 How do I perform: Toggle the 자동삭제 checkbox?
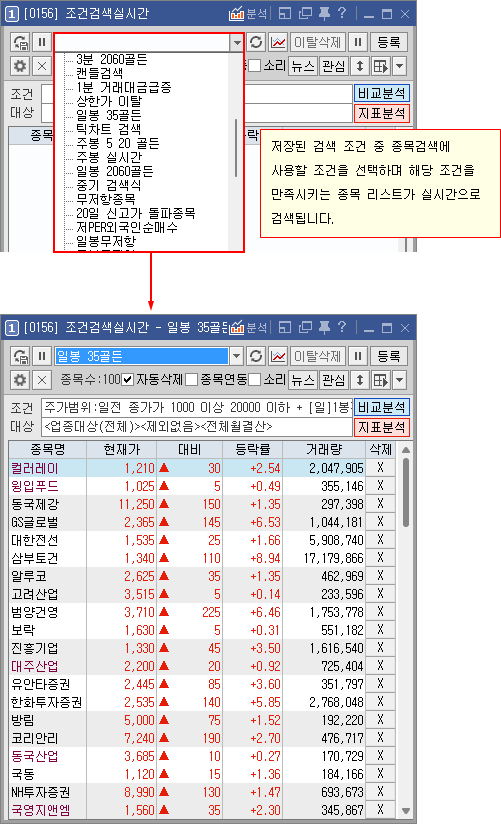click(127, 379)
